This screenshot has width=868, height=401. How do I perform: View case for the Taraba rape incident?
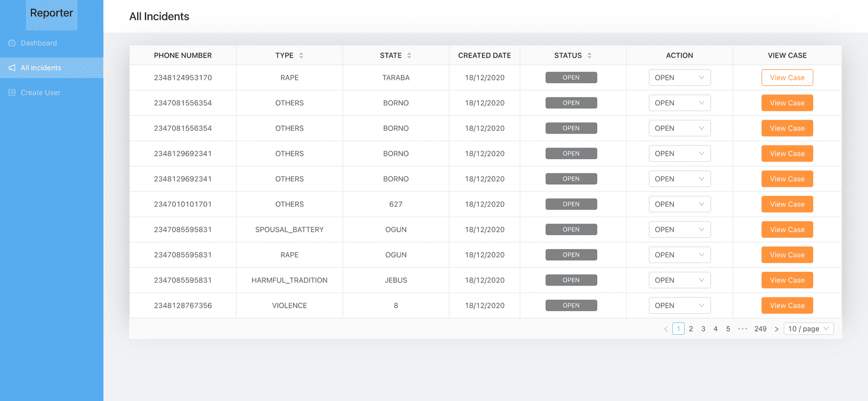click(787, 78)
